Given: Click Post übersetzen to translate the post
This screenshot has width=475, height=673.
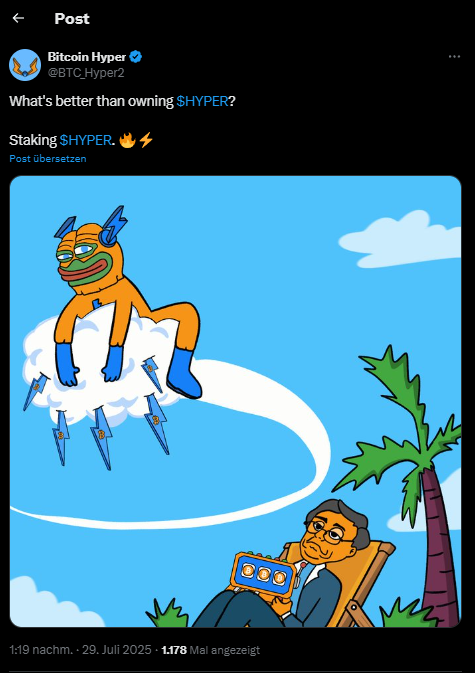Looking at the screenshot, I should click(x=48, y=158).
